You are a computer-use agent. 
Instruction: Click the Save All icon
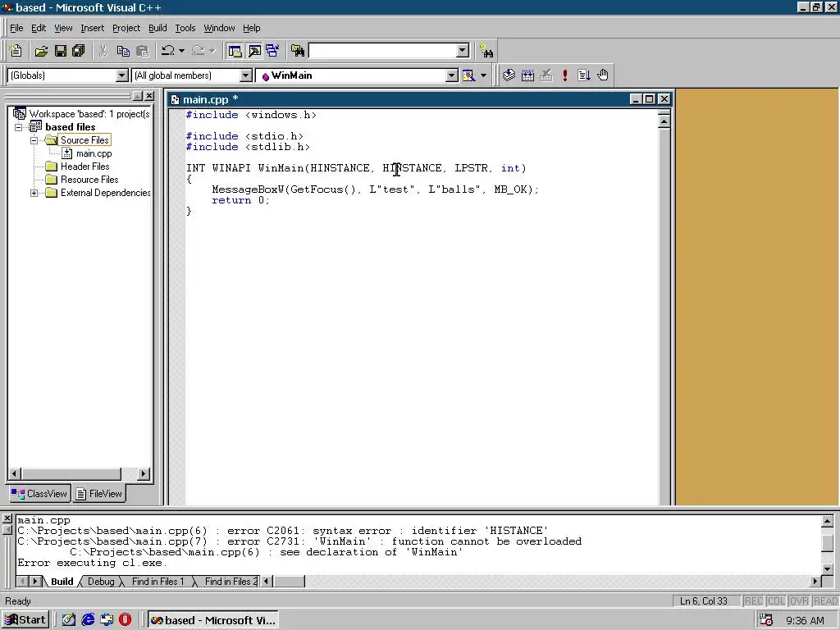tap(79, 51)
